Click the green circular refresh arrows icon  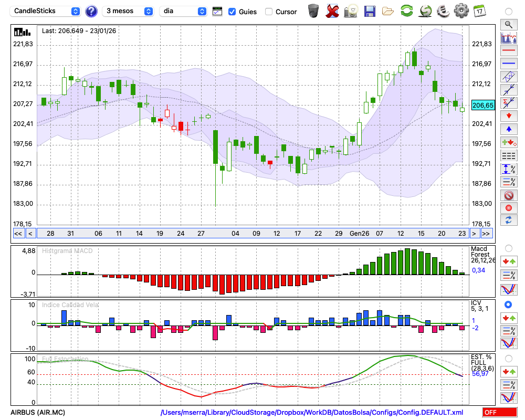(406, 11)
